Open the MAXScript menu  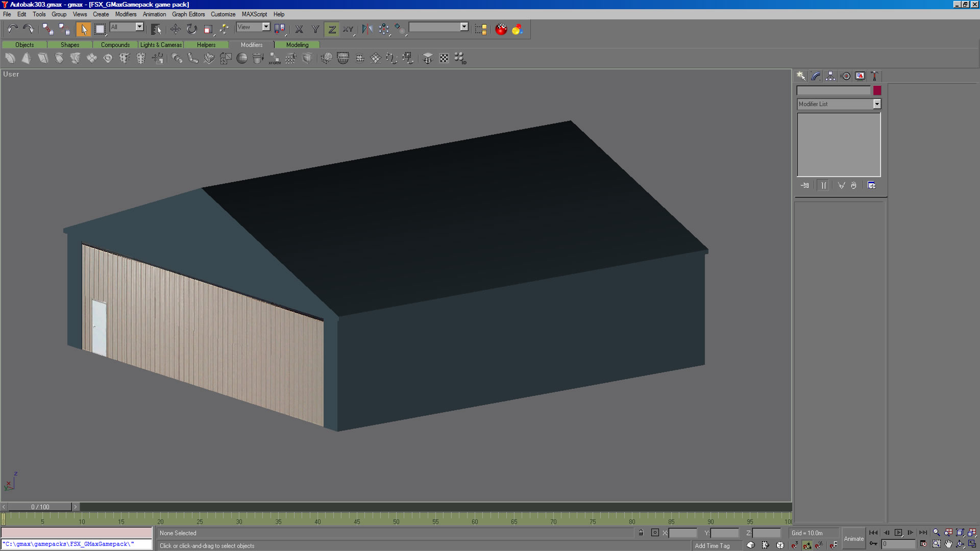254,14
